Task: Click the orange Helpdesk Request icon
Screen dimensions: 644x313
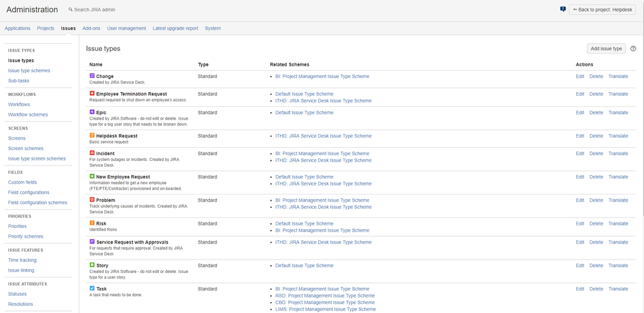Action: pyautogui.click(x=92, y=135)
